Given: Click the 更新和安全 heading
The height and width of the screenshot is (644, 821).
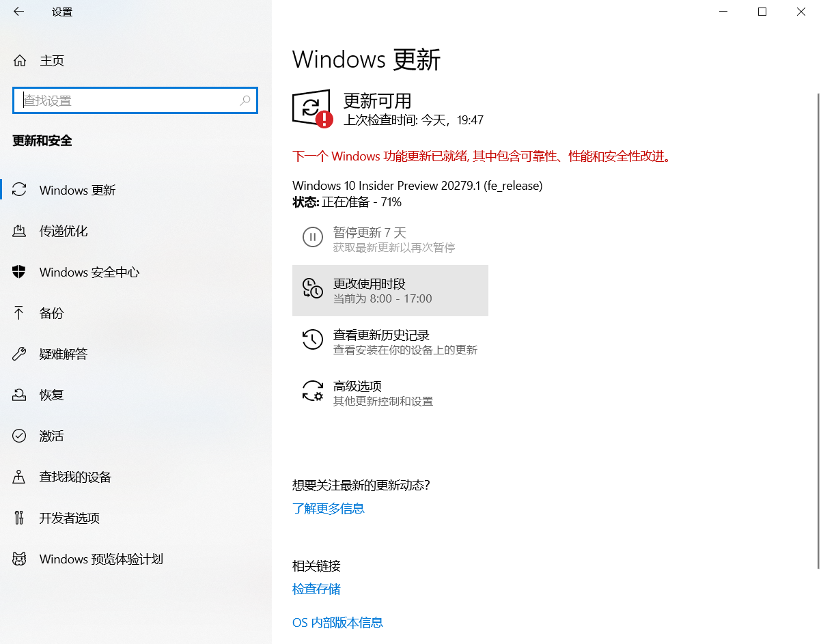Looking at the screenshot, I should [x=42, y=141].
